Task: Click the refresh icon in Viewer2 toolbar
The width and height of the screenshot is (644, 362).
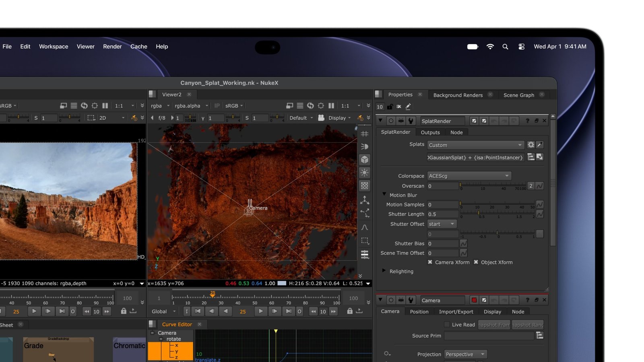Action: coord(310,106)
